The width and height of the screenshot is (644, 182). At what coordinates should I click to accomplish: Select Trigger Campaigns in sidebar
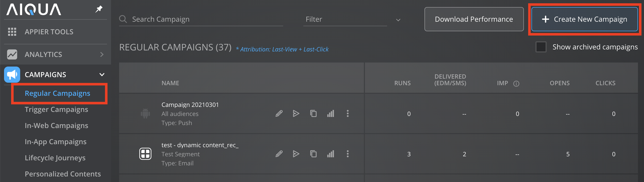56,110
